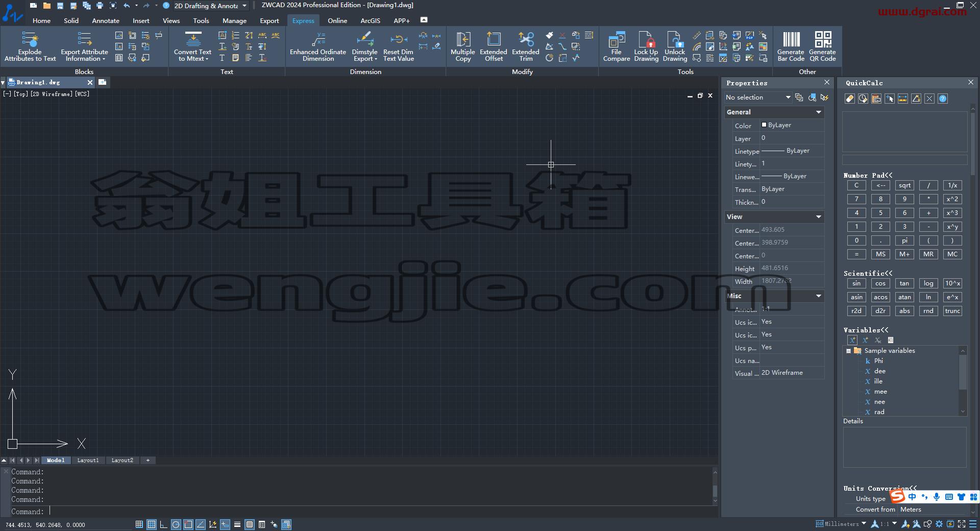Click Convert Text to Mtext icon
The width and height of the screenshot is (980, 531).
(x=192, y=46)
